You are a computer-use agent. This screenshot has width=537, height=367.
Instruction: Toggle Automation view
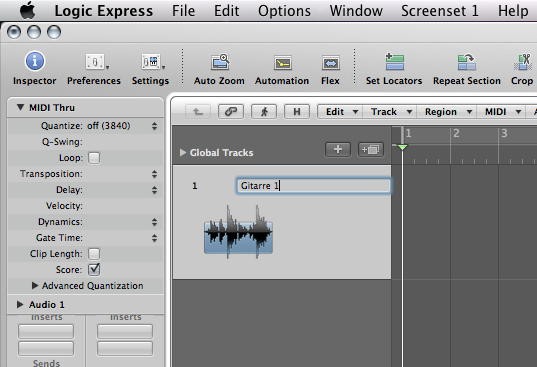[x=283, y=63]
